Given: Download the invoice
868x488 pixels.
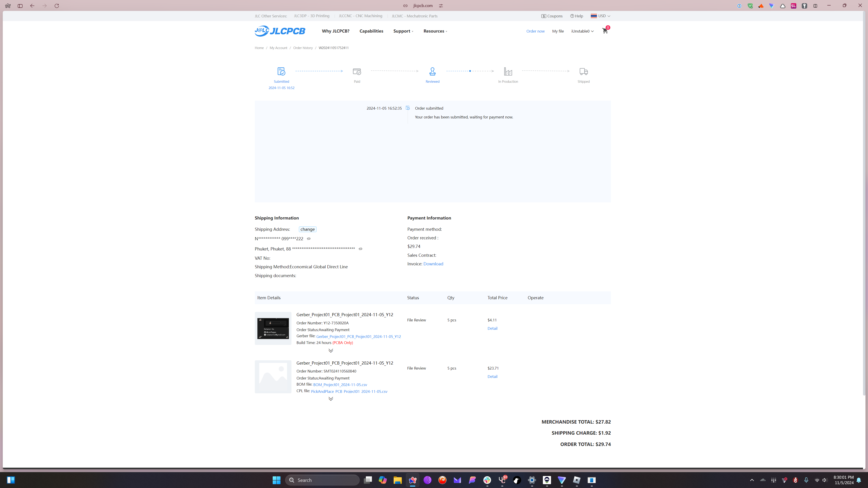Looking at the screenshot, I should (433, 264).
